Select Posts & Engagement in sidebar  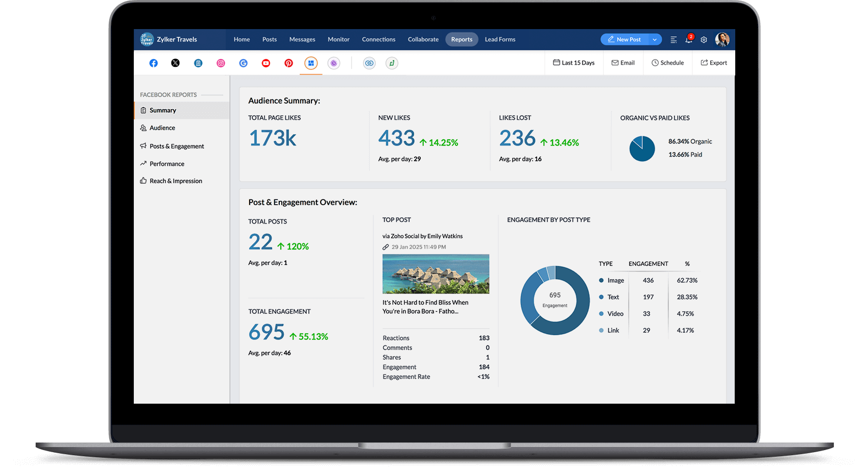(177, 146)
